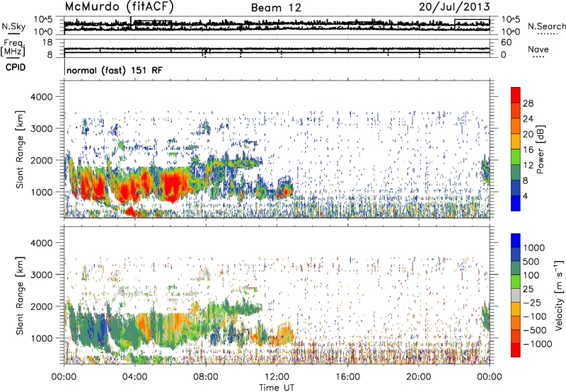Select the 28 label on the power colorbar
Image resolution: width=566 pixels, height=392 pixels.
[528, 103]
